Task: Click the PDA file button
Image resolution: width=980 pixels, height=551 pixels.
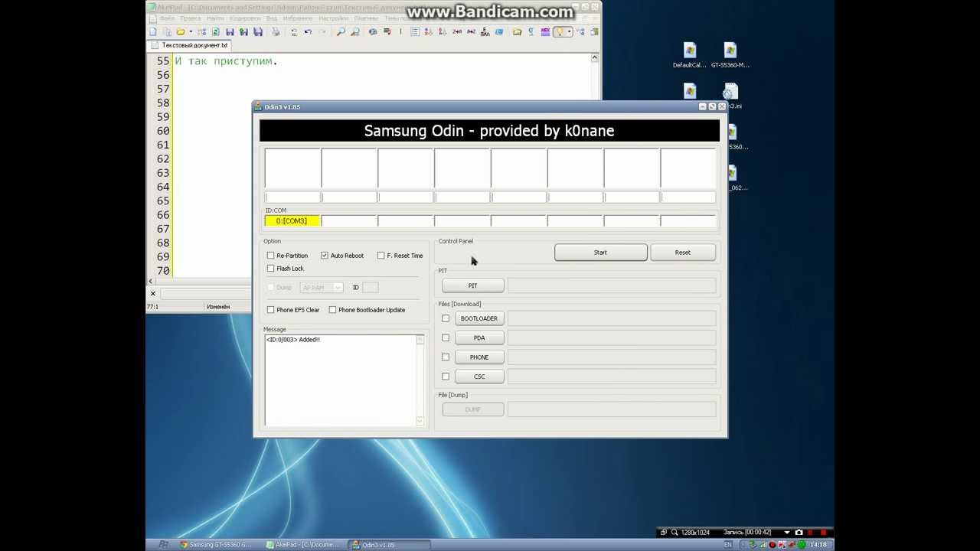Action: [x=479, y=337]
